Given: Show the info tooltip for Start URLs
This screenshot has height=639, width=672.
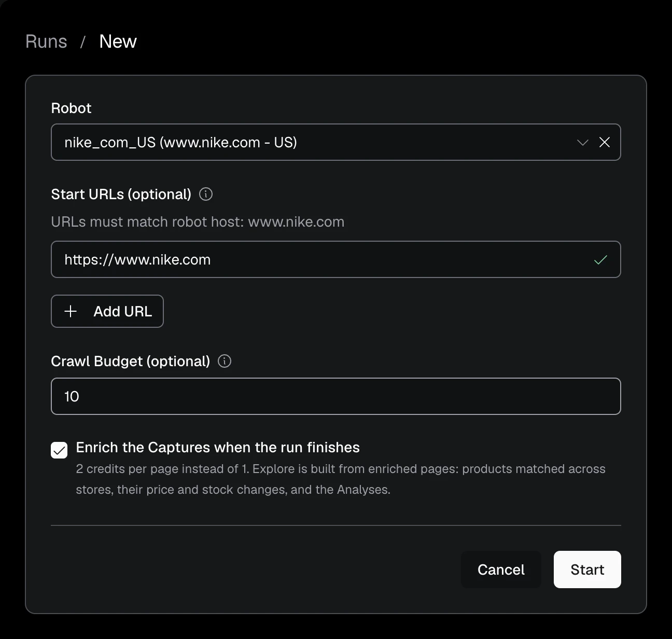Looking at the screenshot, I should [x=206, y=194].
